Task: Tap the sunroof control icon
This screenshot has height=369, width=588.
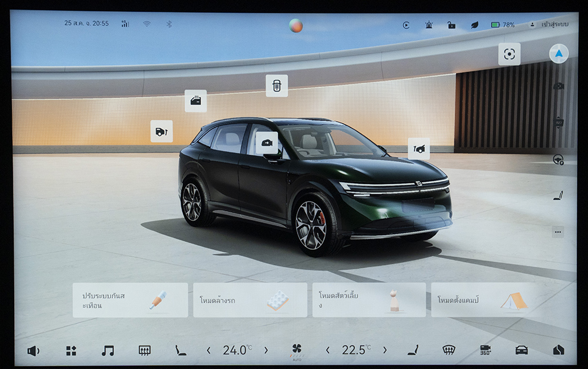Action: tap(276, 86)
